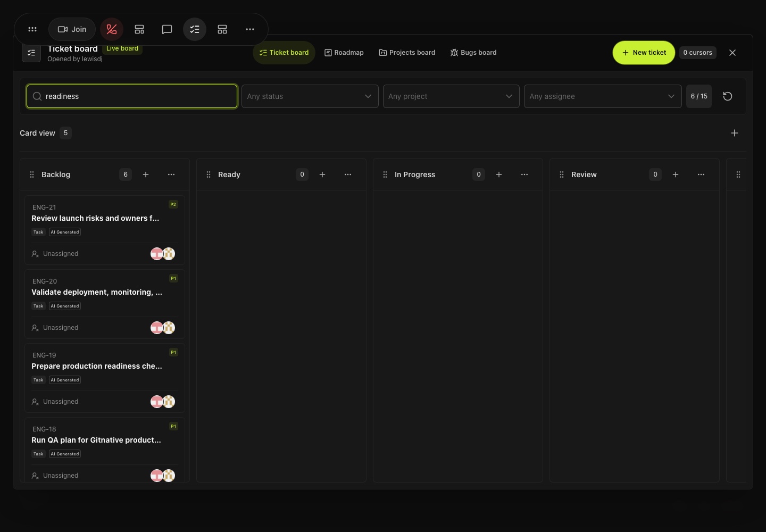Grab the In Progress column drag handle
The width and height of the screenshot is (766, 532).
(x=385, y=174)
